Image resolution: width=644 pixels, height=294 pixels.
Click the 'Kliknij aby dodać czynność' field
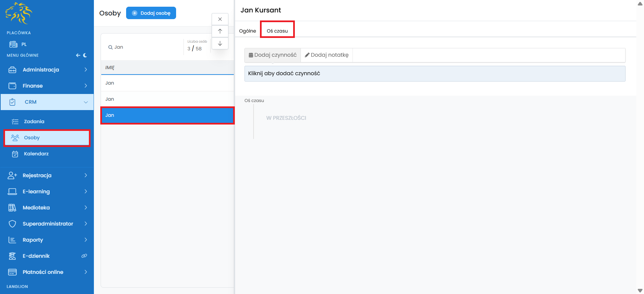coord(435,73)
